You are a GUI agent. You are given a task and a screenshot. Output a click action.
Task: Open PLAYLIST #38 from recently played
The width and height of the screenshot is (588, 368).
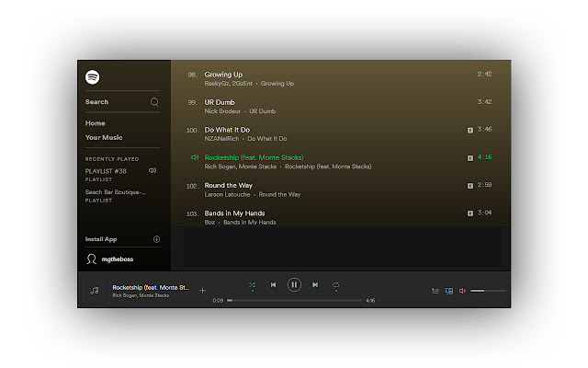pos(106,171)
